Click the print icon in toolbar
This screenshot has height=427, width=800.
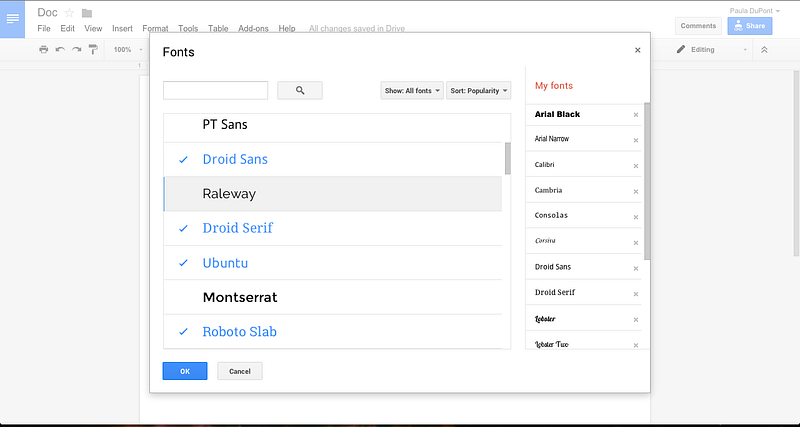click(x=44, y=49)
